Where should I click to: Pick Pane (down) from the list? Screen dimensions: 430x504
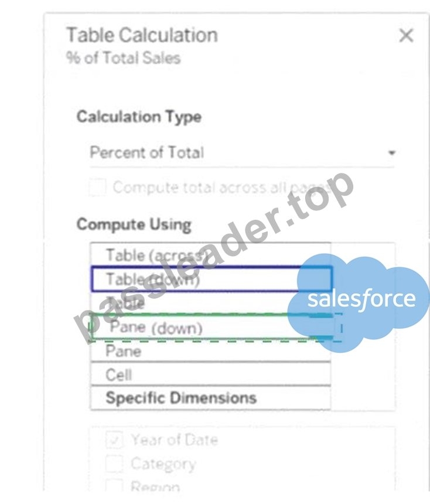(x=211, y=327)
